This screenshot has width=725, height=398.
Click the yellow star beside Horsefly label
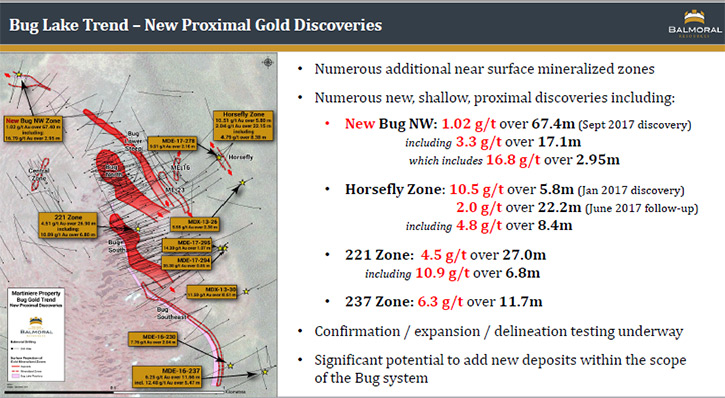pyautogui.click(x=219, y=158)
